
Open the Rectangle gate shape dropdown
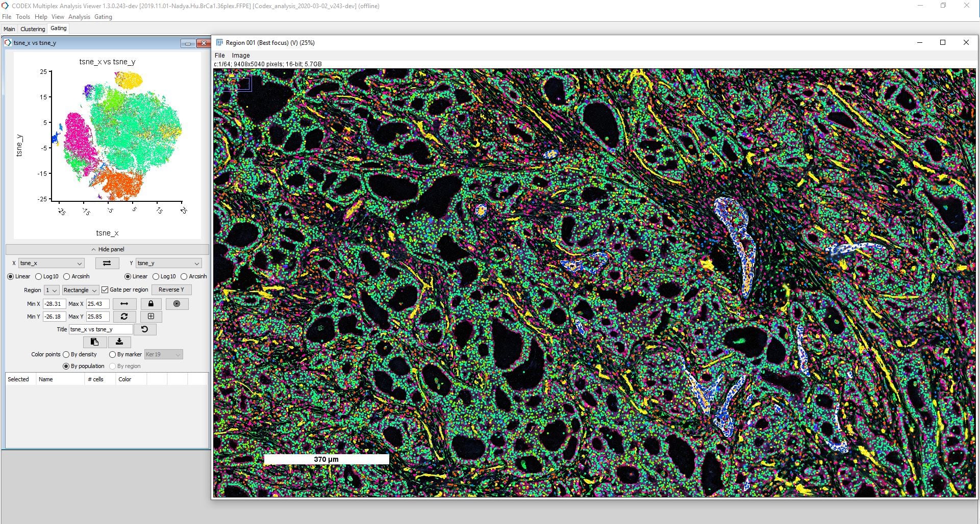(x=80, y=290)
